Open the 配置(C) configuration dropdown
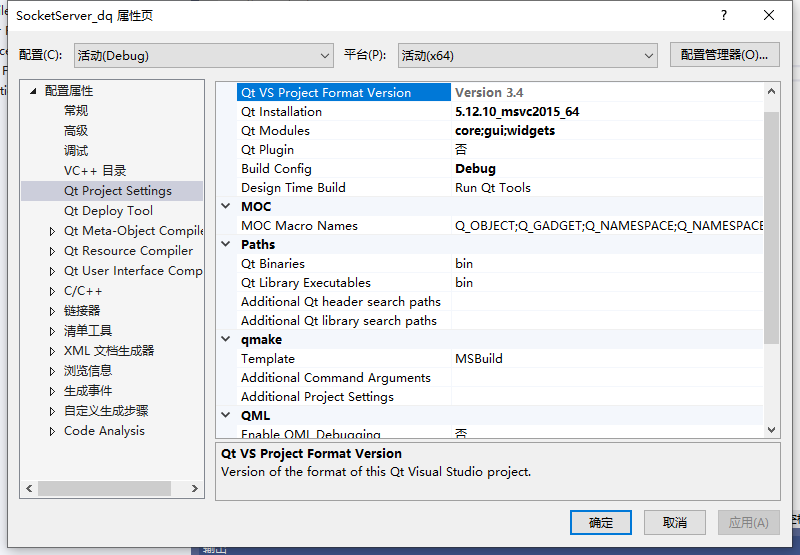The image size is (800, 555). [204, 56]
